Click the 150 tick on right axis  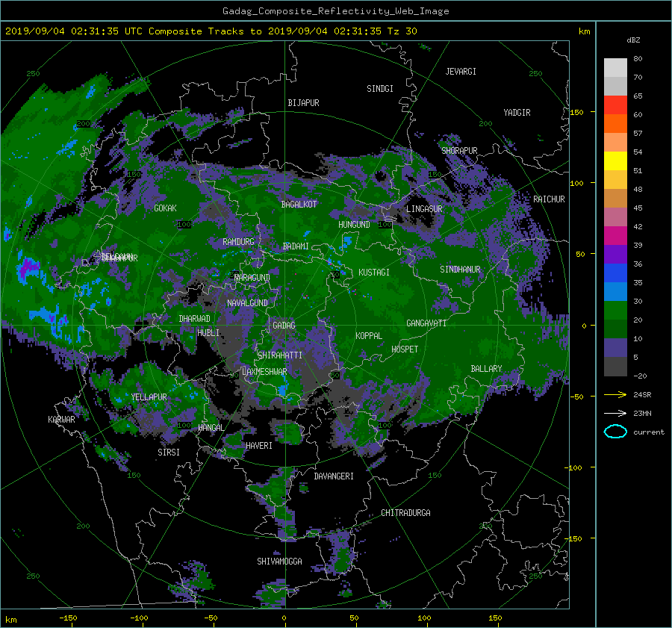coord(576,112)
